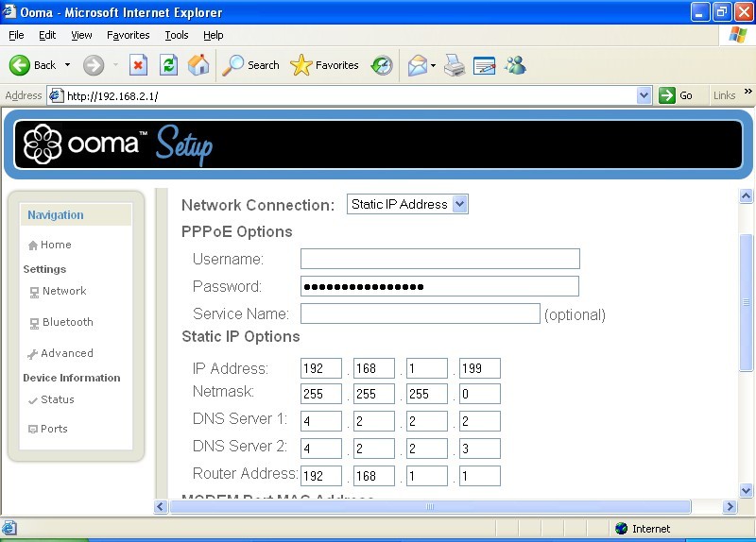Open Network settings link
Image resolution: width=756 pixels, height=542 pixels.
pos(64,291)
